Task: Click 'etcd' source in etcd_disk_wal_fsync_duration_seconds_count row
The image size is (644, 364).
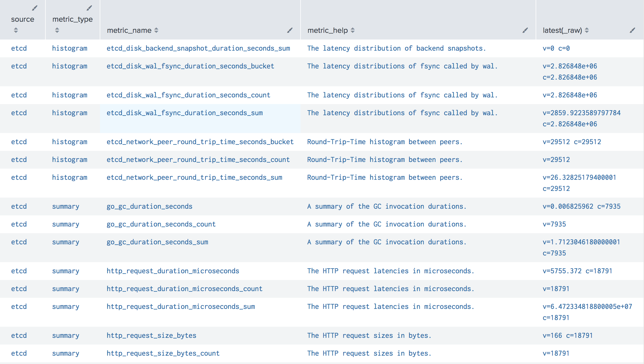Action: 19,95
